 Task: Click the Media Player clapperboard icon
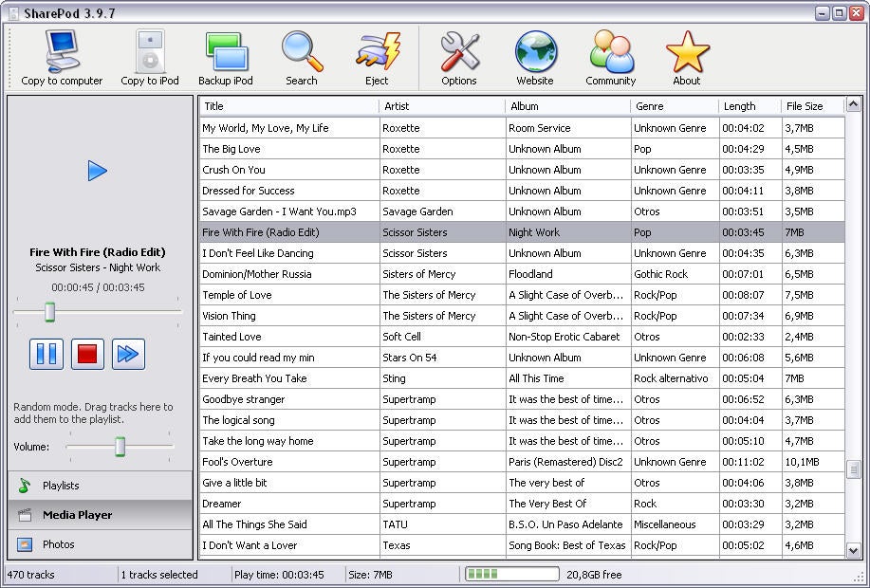point(24,515)
